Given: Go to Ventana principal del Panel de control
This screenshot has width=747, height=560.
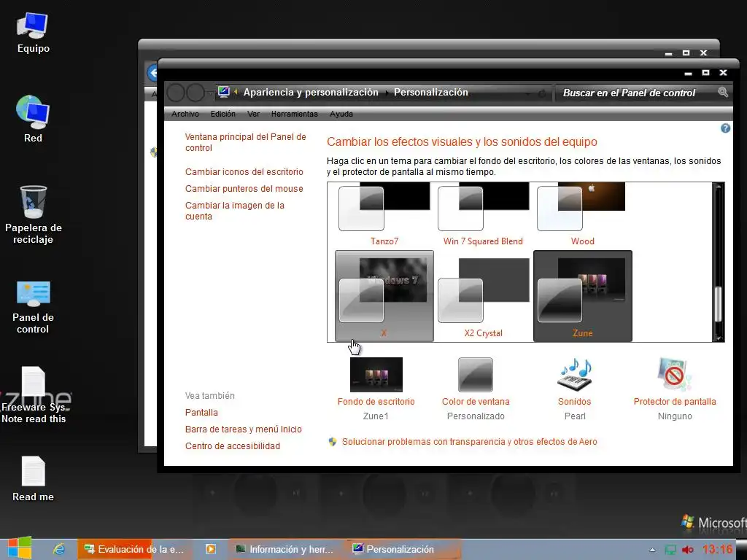Looking at the screenshot, I should tap(245, 142).
